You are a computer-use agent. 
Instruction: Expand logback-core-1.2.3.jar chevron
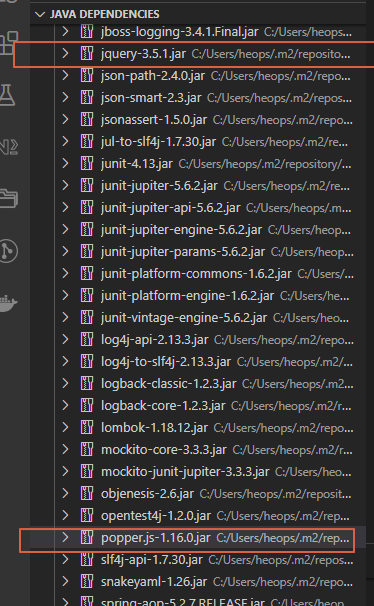click(x=65, y=405)
